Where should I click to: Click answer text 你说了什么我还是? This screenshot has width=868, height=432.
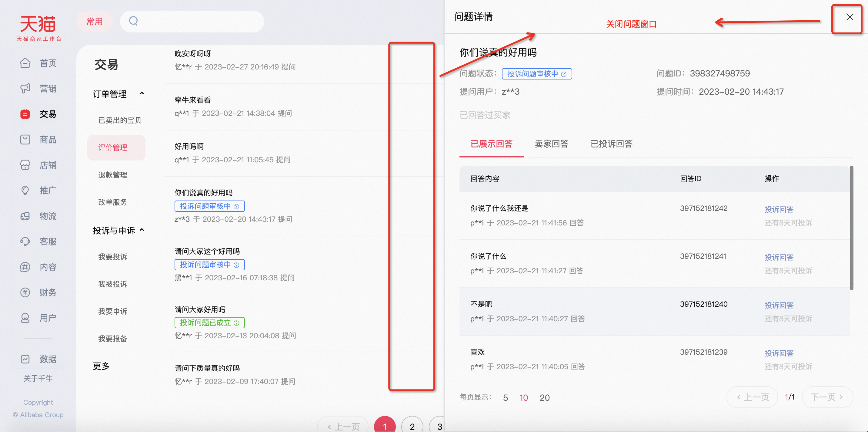pos(499,209)
